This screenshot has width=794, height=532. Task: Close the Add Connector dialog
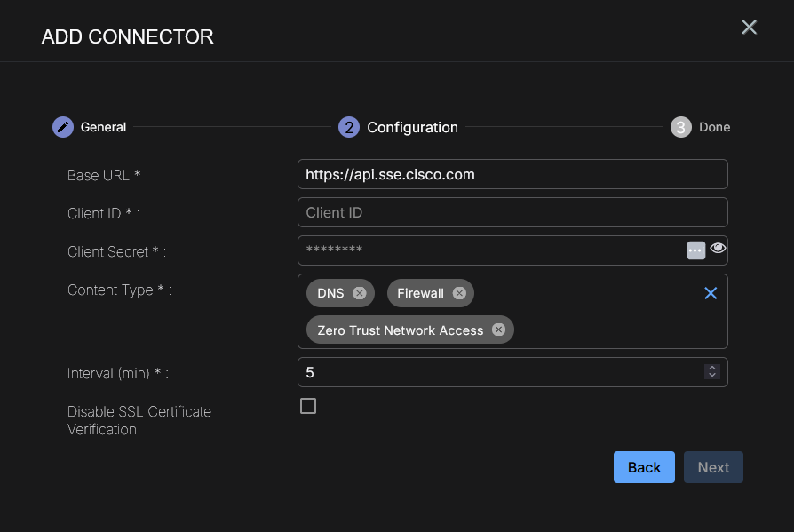pyautogui.click(x=749, y=28)
